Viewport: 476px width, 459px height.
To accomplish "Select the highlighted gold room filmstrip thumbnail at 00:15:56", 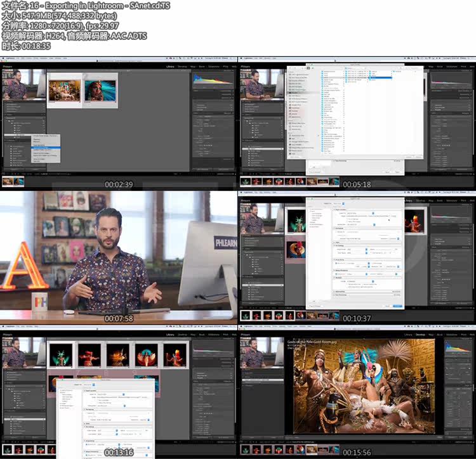I will click(x=312, y=449).
